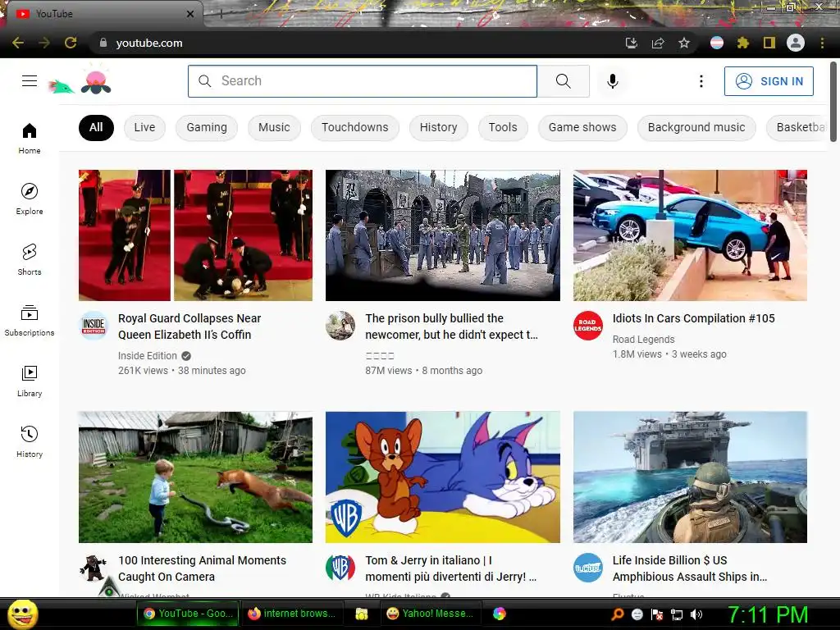Play the Royal Guard thumbnail
This screenshot has height=630, width=840.
click(x=195, y=235)
